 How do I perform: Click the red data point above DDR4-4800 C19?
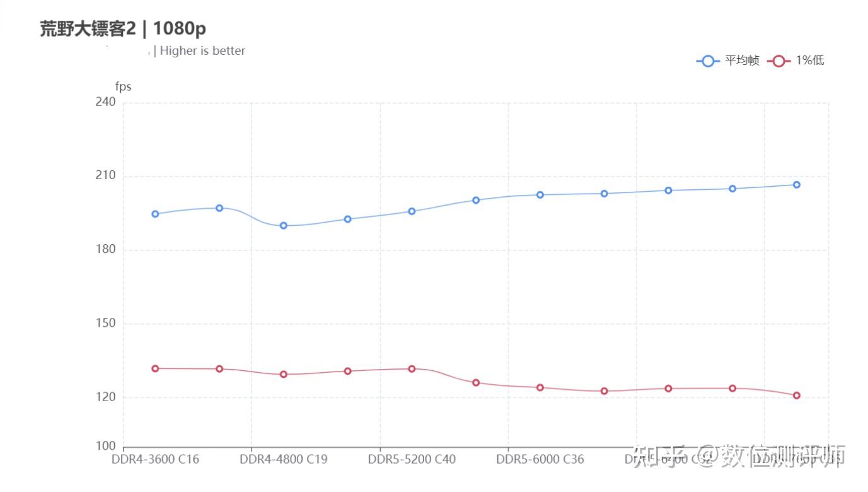284,374
